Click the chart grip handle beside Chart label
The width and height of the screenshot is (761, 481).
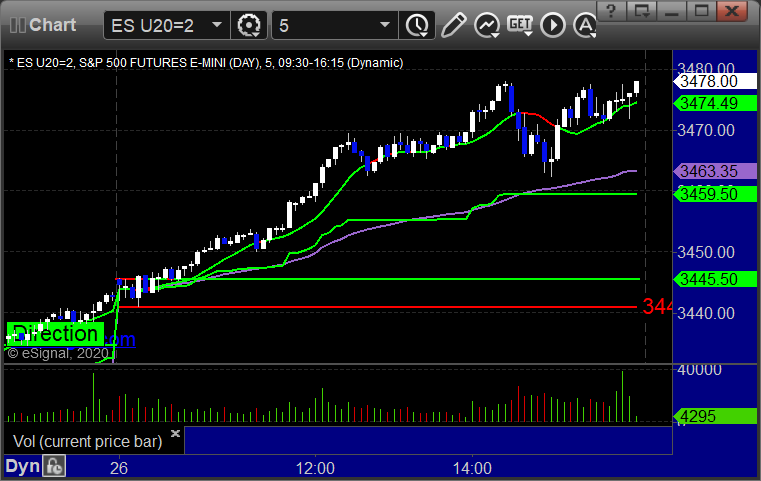(x=18, y=25)
